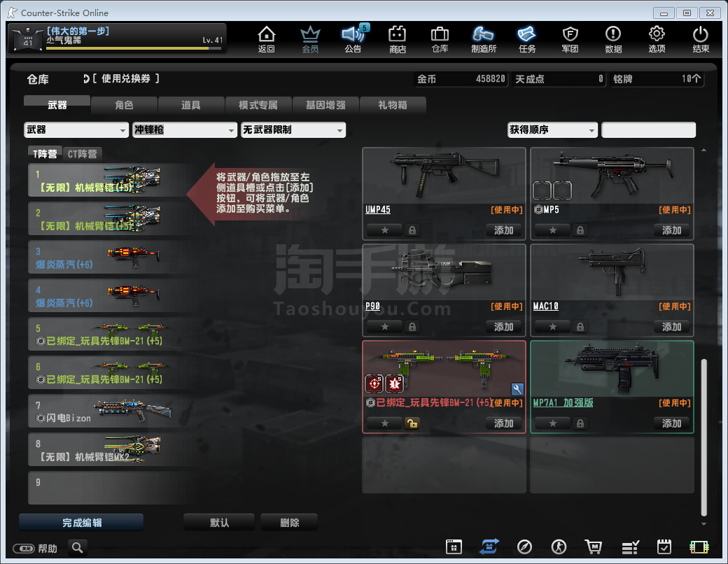Click the red crosshair enhancement badge on BM-21
Viewport: 728px width, 564px height.
(x=374, y=383)
